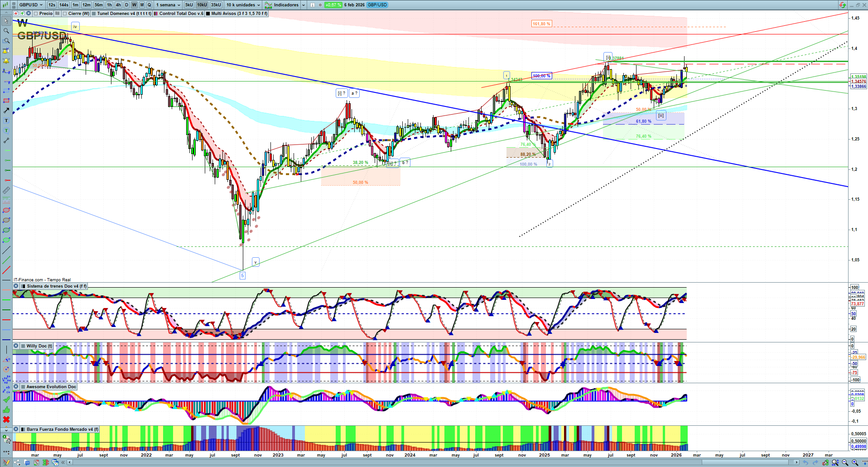This screenshot has height=467, width=868.
Task: Select the 4h timeframe
Action: tap(118, 5)
